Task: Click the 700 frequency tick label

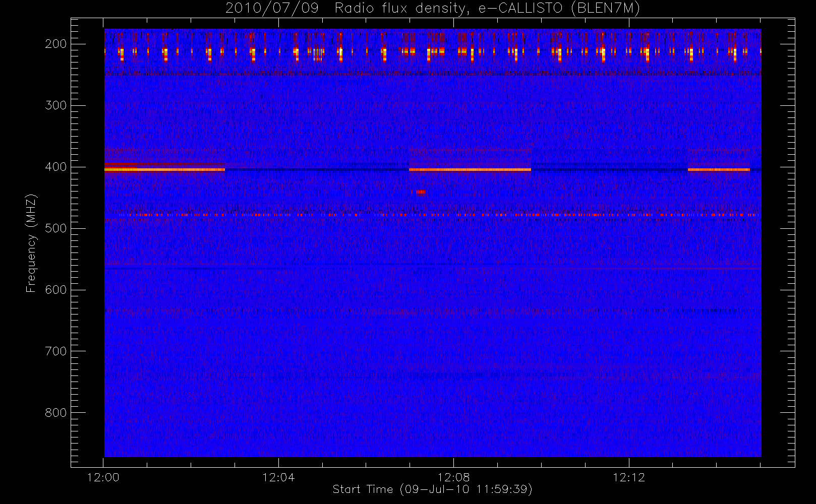Action: [56, 351]
